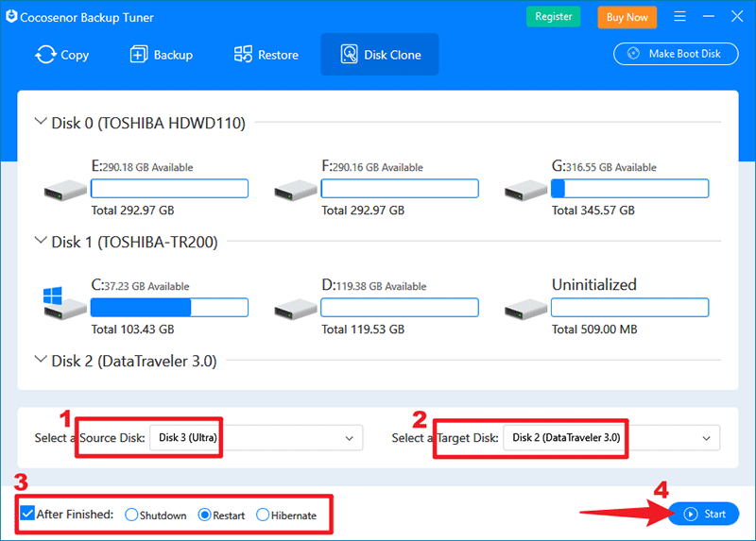Click the Register button
Image resolution: width=756 pixels, height=541 pixels.
pos(554,17)
